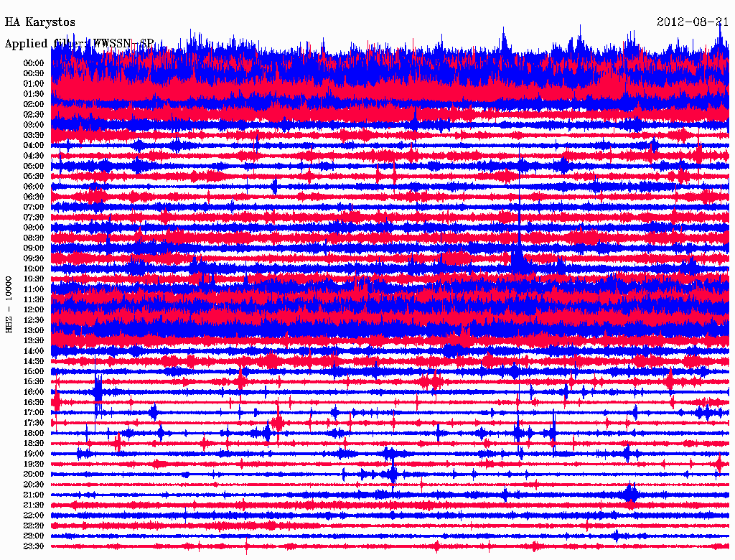Select the 19:00 time label

[33, 454]
